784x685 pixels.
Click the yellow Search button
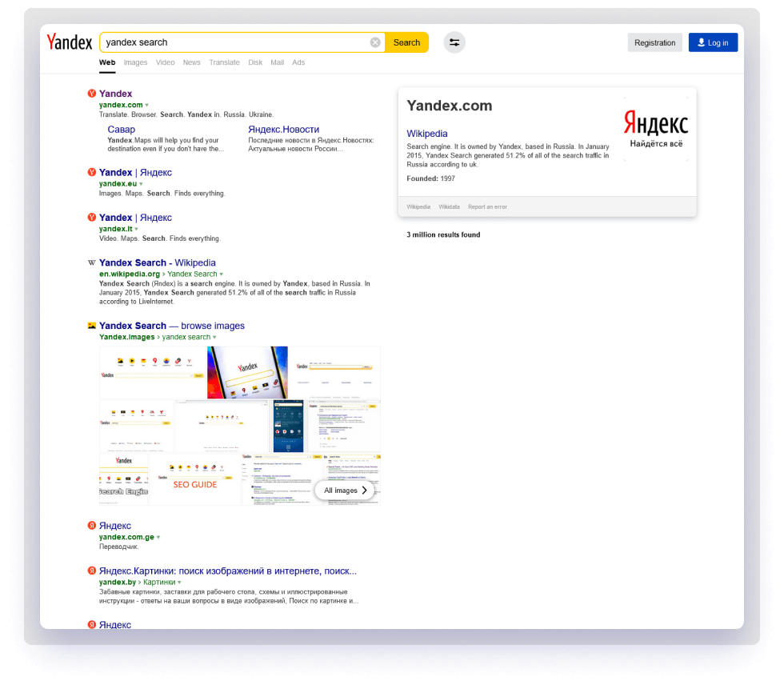[x=406, y=42]
